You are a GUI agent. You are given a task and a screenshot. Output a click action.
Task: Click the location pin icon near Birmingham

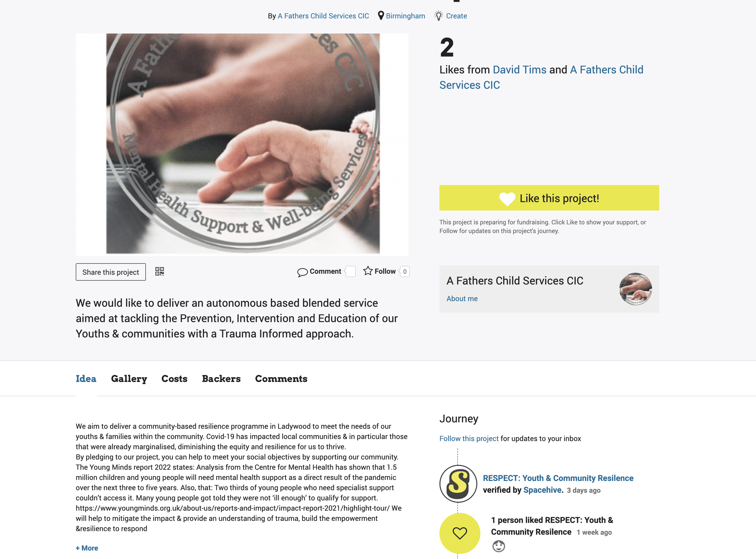tap(381, 16)
